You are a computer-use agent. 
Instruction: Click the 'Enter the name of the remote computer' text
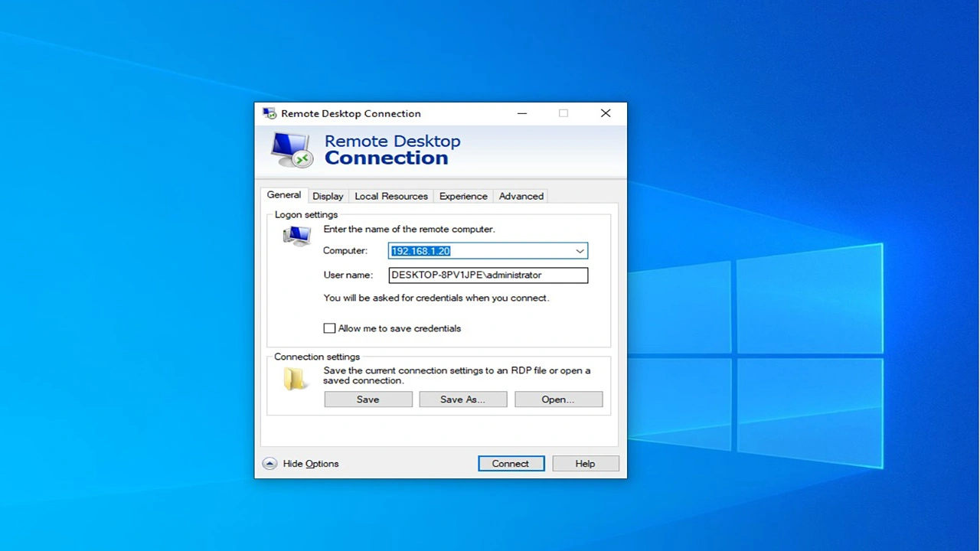[x=409, y=229]
